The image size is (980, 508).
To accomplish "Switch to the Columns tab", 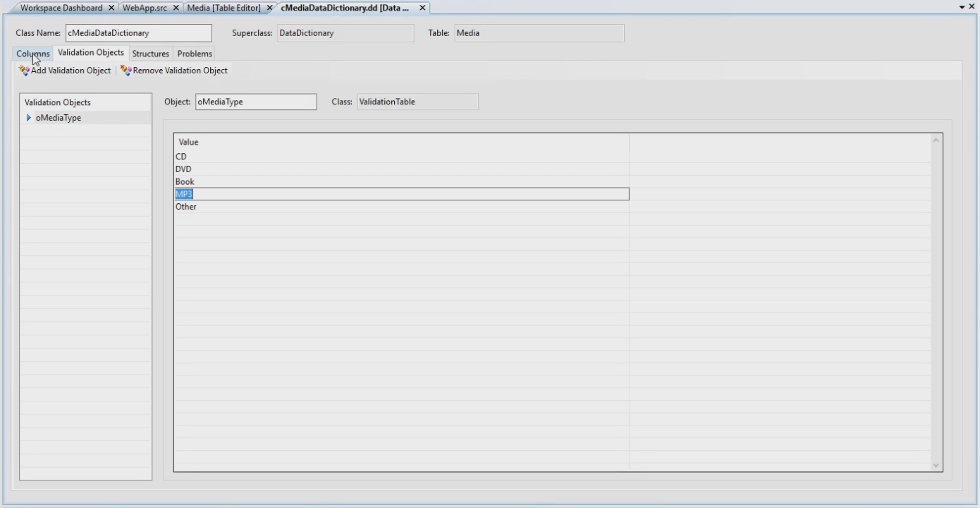I will coord(33,54).
